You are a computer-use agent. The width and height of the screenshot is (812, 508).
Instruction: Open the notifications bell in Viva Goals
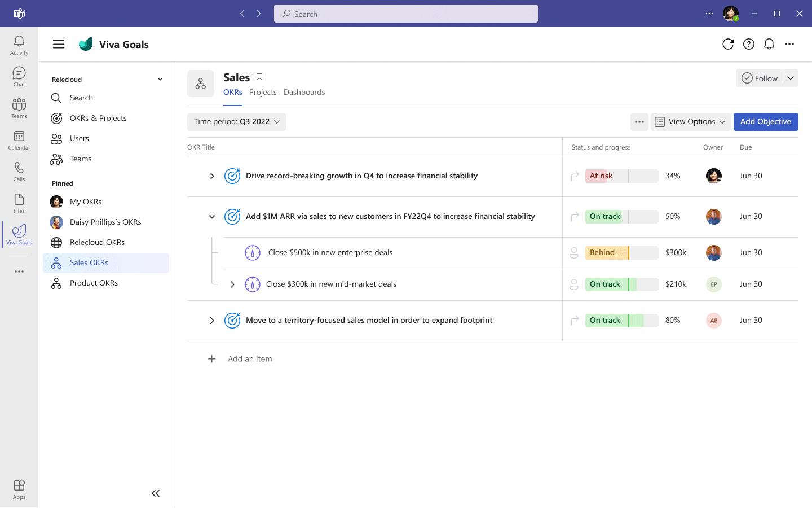[769, 44]
